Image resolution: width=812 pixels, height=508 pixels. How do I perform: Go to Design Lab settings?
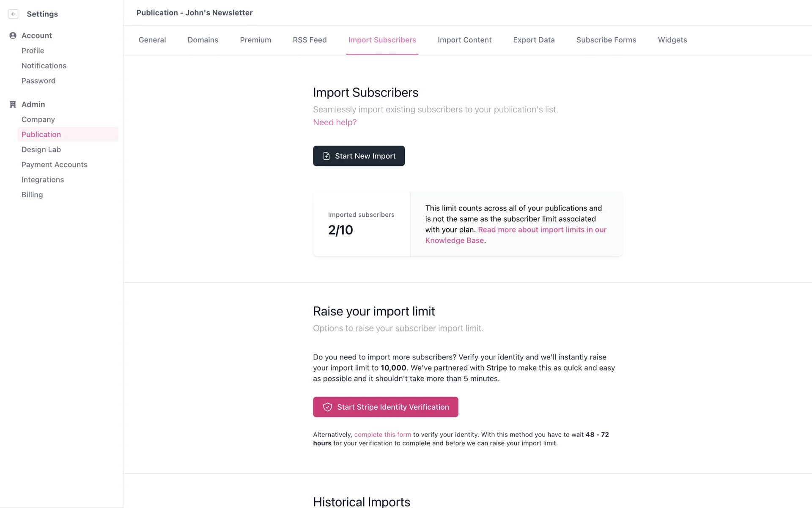pyautogui.click(x=41, y=149)
